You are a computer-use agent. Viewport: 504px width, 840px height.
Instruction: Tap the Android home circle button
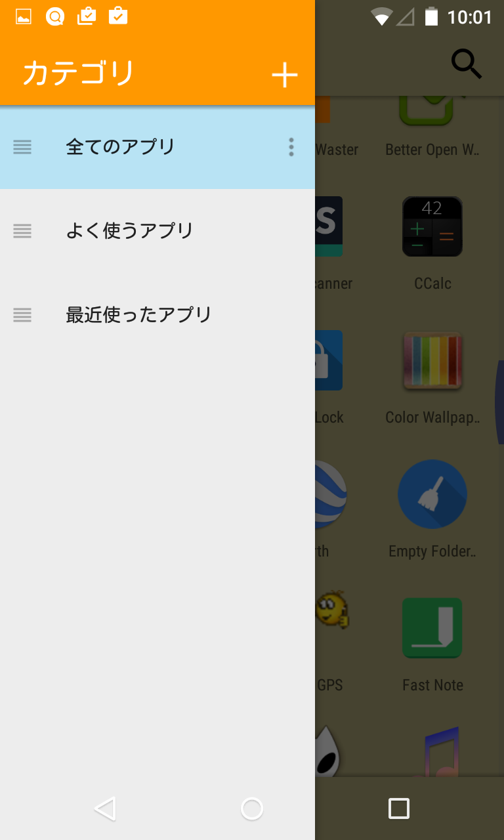[252, 808]
